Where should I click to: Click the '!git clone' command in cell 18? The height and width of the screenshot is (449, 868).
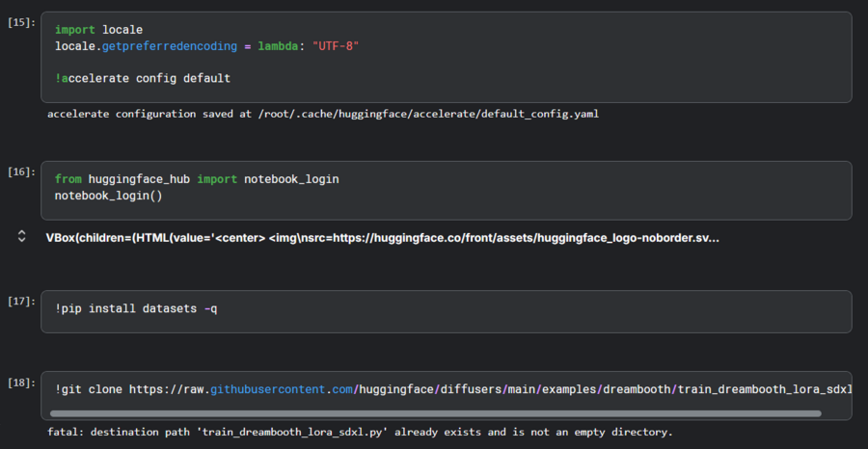click(90, 389)
